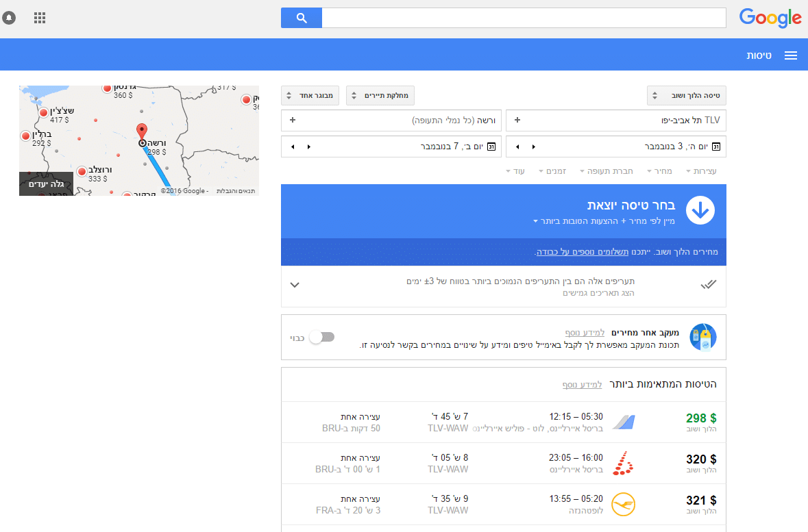Click the circular down-arrow outbound flight icon

[x=700, y=210]
